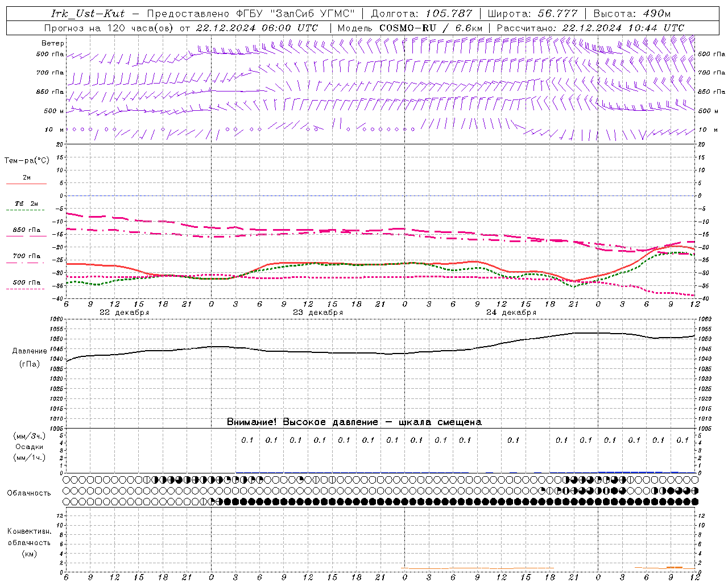Image resolution: width=728 pixels, height=582 pixels.
Task: Click the Давление panel label
Action: point(30,351)
